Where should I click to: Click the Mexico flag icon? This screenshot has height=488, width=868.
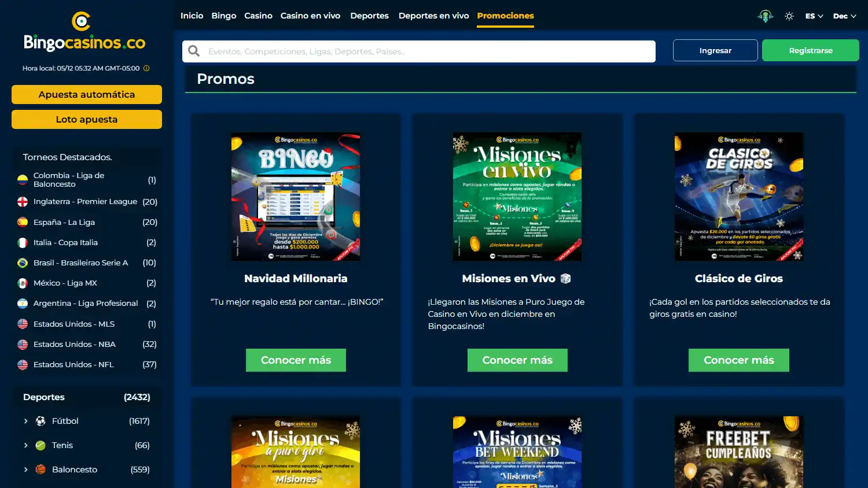[23, 283]
